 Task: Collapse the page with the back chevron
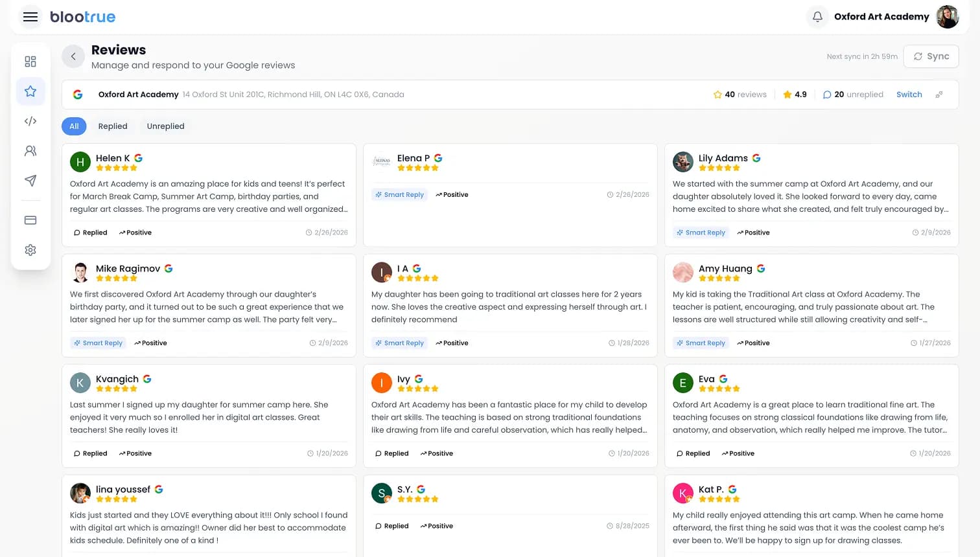[73, 56]
